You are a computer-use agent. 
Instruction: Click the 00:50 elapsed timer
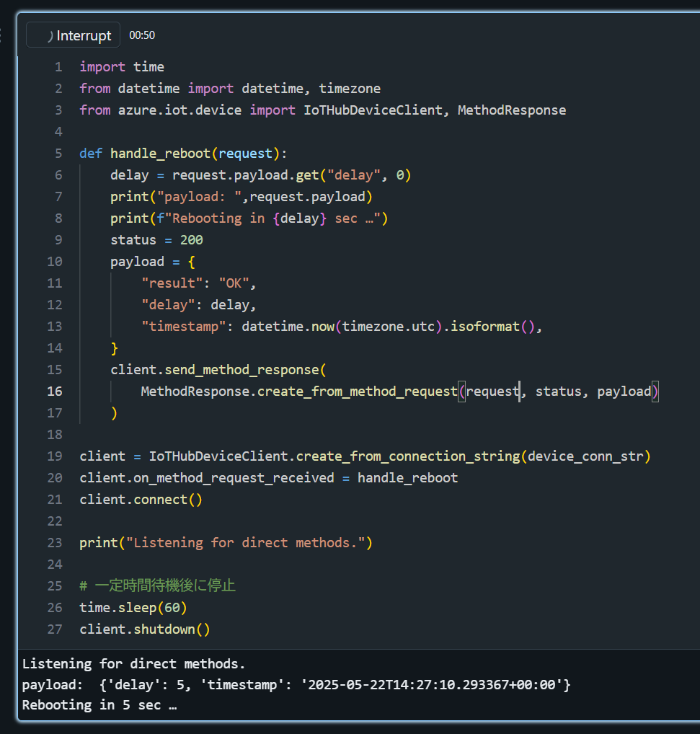click(x=142, y=35)
